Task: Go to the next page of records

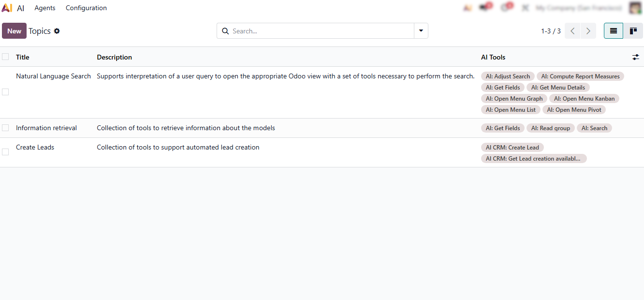Action: [x=588, y=31]
